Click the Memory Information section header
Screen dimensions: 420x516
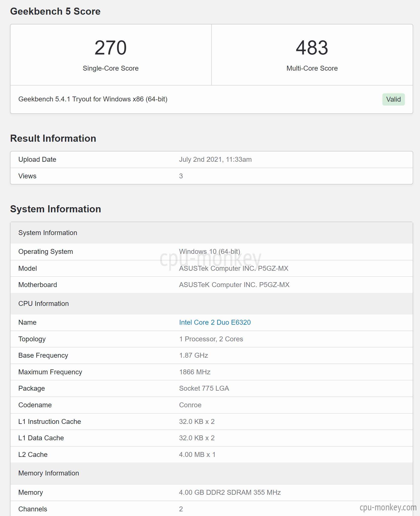click(x=211, y=473)
